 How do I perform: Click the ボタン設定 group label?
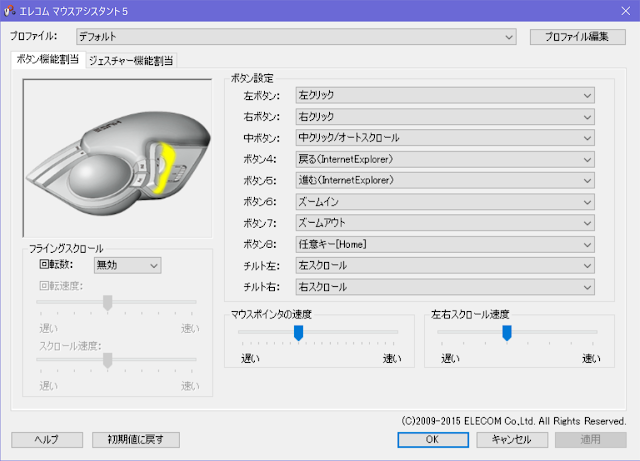coord(252,78)
